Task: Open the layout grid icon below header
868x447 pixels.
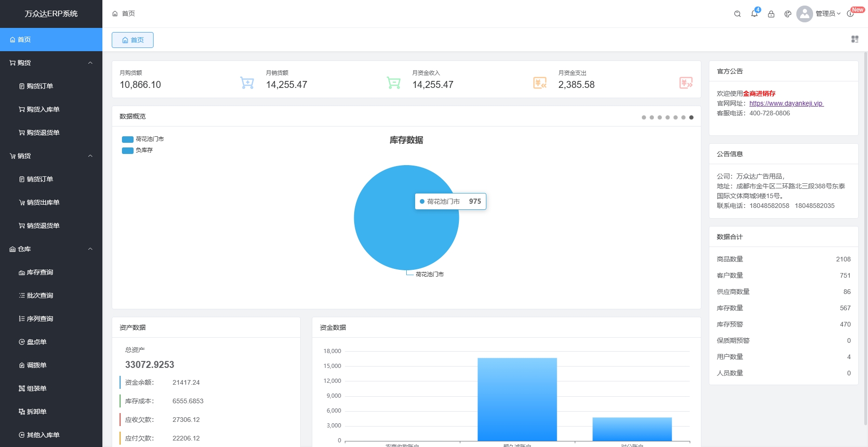Action: (855, 40)
